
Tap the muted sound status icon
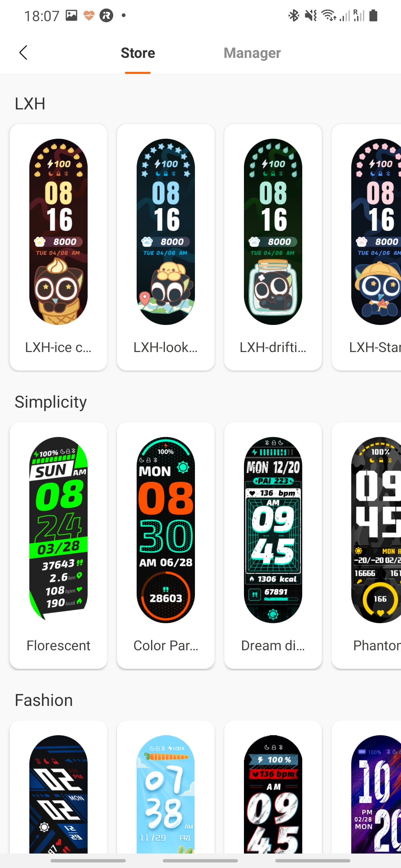coord(311,16)
